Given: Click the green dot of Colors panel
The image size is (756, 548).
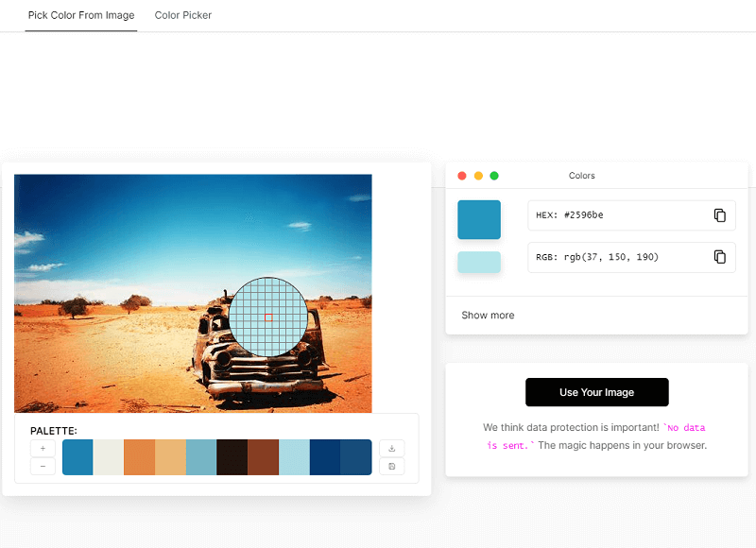Looking at the screenshot, I should tap(494, 176).
